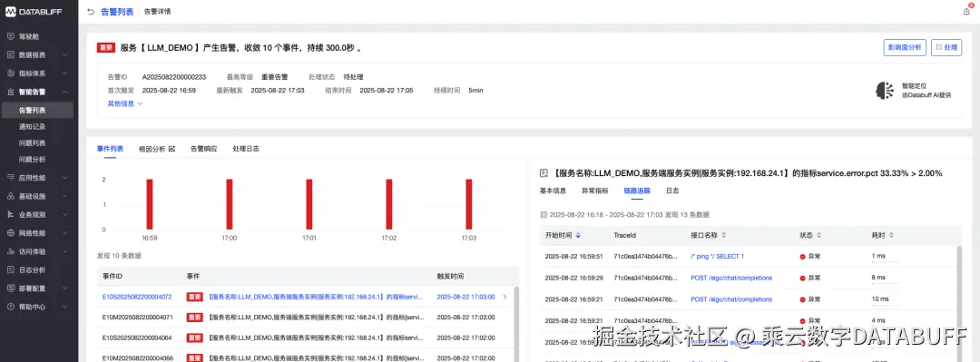The width and height of the screenshot is (980, 362).
Task: Click the 基础设施 sidebar icon
Action: tap(11, 196)
